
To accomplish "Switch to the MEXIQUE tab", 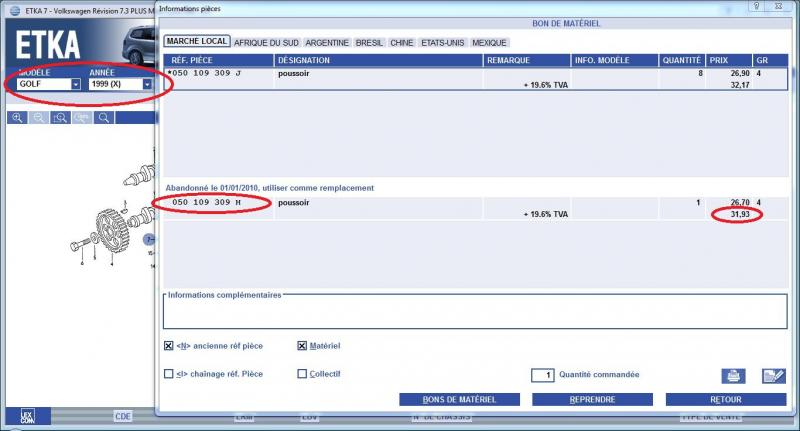I will click(x=489, y=43).
